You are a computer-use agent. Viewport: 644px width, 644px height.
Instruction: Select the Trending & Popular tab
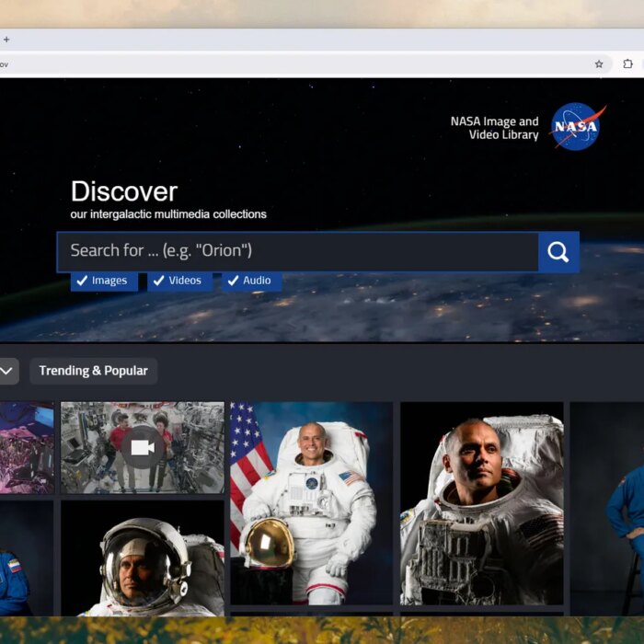point(93,371)
